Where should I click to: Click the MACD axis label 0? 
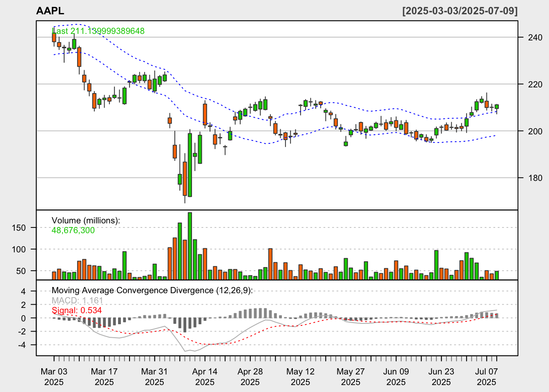click(x=23, y=318)
